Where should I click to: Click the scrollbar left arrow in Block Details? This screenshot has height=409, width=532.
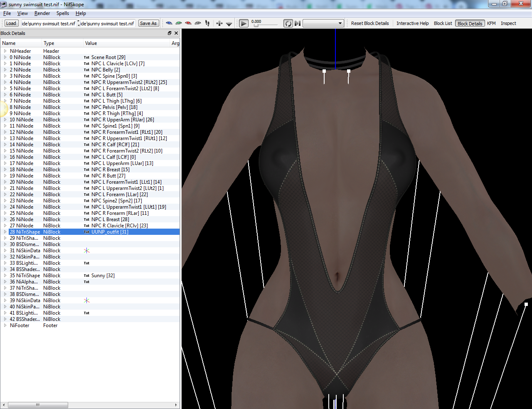point(4,405)
